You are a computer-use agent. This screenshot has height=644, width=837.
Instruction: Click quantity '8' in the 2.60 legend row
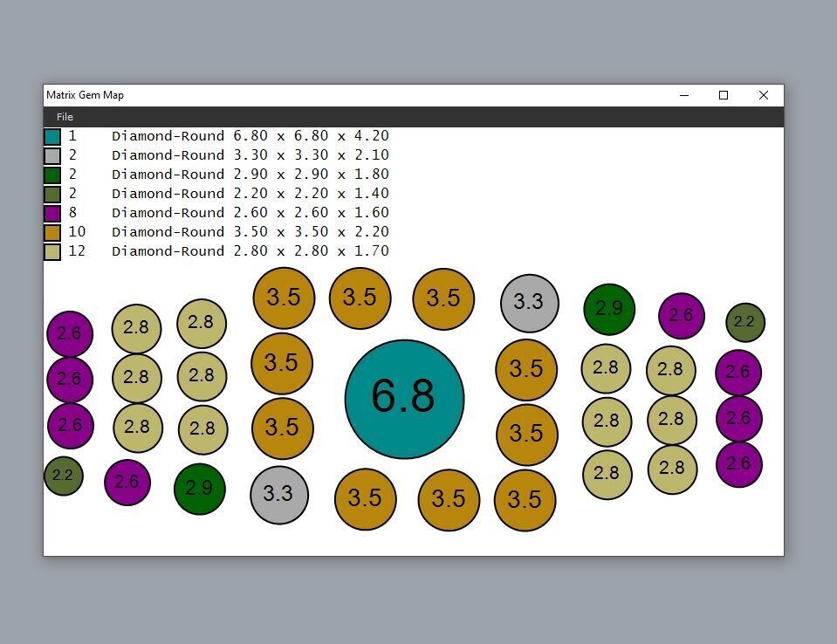pos(72,212)
